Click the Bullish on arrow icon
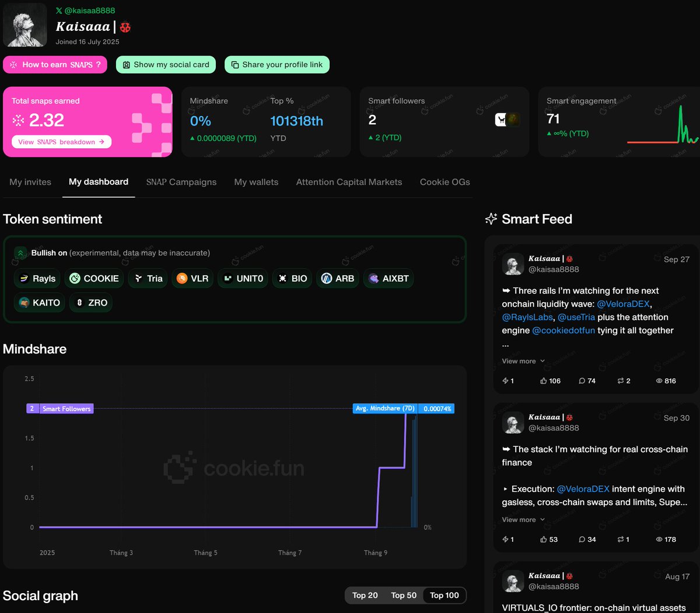The image size is (700, 613). (x=20, y=253)
